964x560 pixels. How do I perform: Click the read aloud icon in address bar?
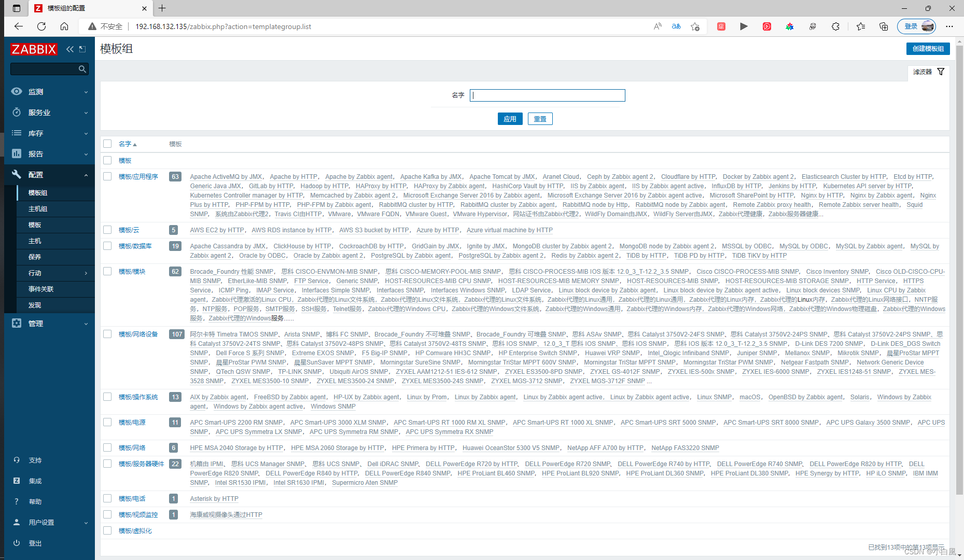coord(658,26)
